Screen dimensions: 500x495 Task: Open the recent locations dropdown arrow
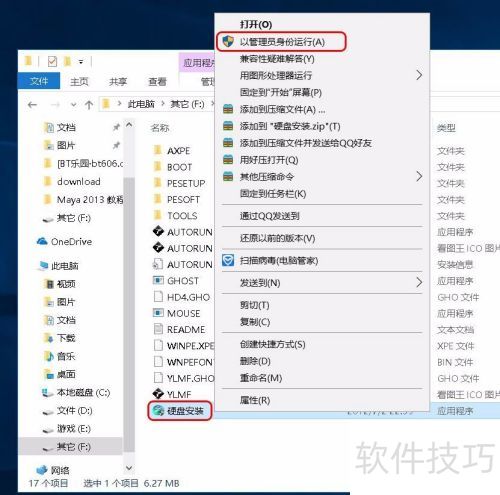coord(73,105)
